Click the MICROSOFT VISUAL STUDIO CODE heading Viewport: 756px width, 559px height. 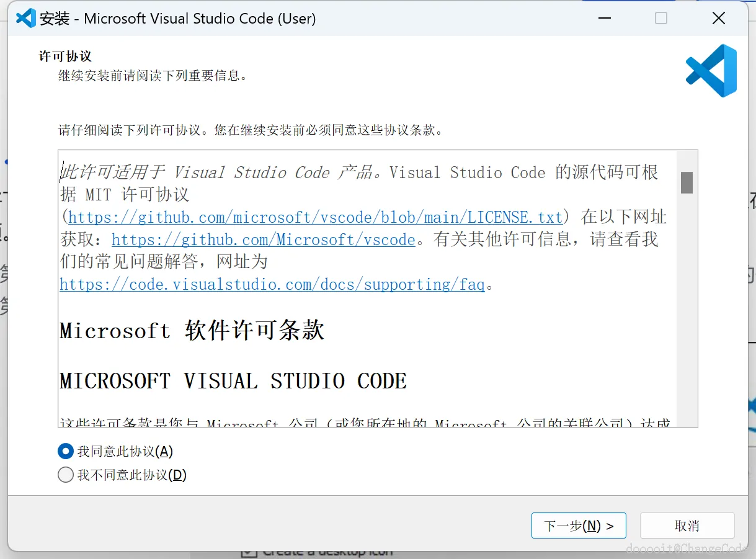click(233, 381)
